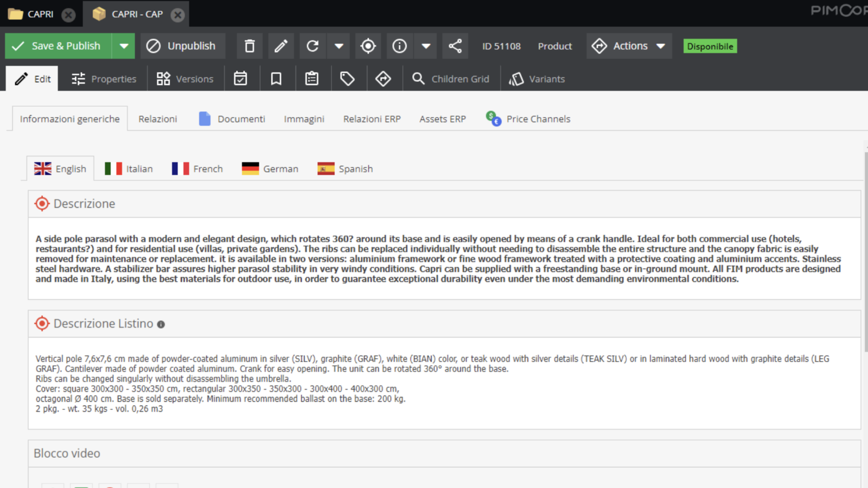The height and width of the screenshot is (488, 868).
Task: Click the Disponibile status badge
Action: (x=710, y=47)
